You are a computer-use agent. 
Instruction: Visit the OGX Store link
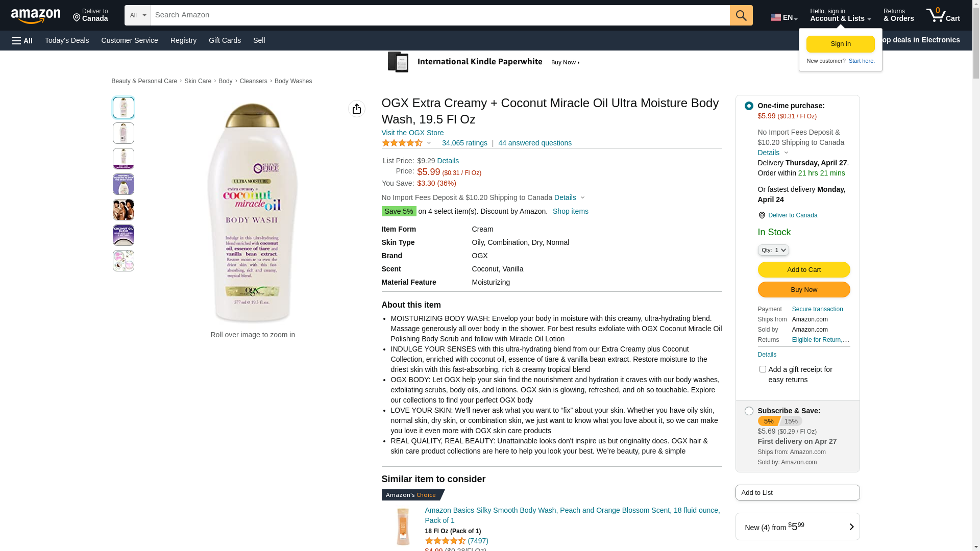[x=412, y=133]
